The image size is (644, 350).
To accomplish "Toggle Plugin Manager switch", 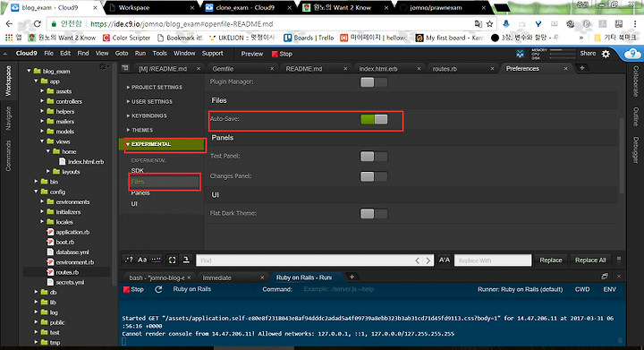I will pos(374,82).
